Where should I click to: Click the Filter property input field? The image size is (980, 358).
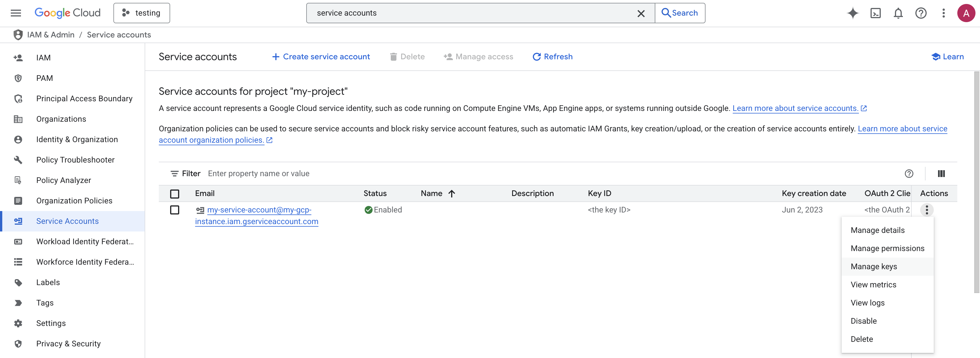(342, 174)
